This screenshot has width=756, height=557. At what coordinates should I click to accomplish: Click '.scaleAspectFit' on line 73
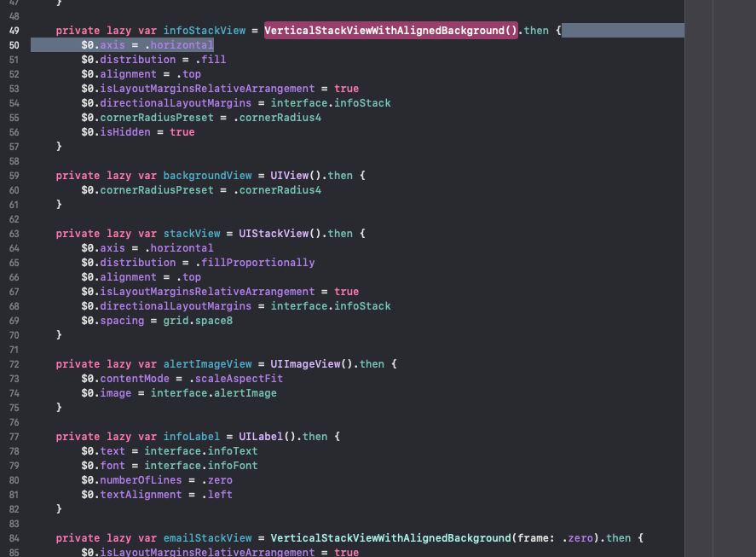[236, 378]
